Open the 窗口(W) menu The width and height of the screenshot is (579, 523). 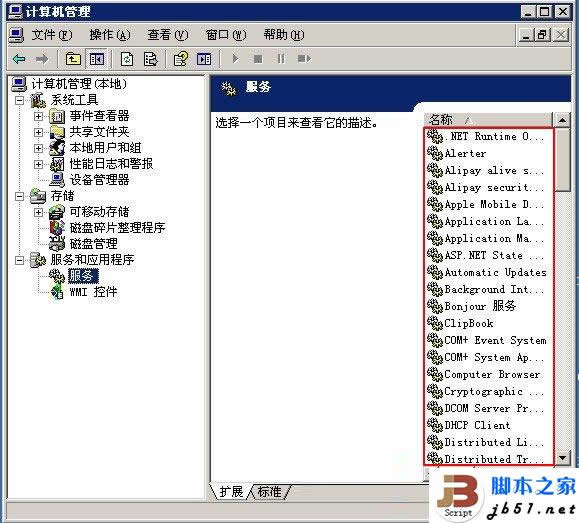(x=226, y=35)
